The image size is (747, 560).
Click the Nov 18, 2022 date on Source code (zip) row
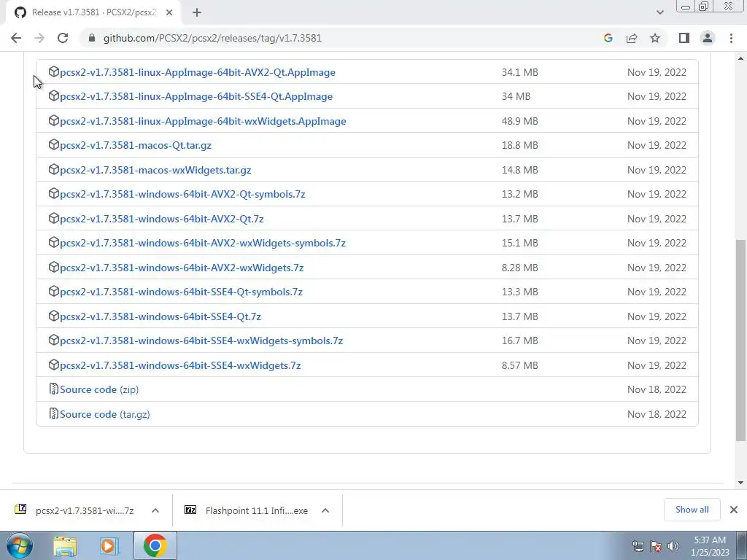pos(657,389)
